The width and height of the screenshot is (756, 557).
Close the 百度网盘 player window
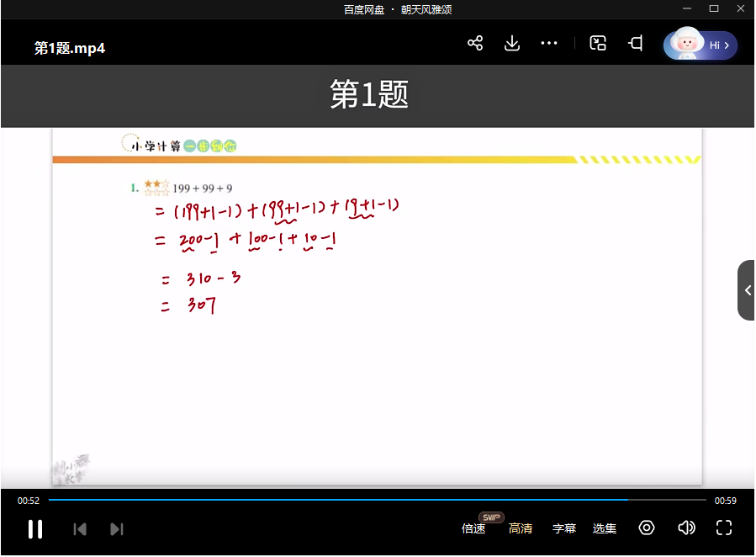(741, 8)
